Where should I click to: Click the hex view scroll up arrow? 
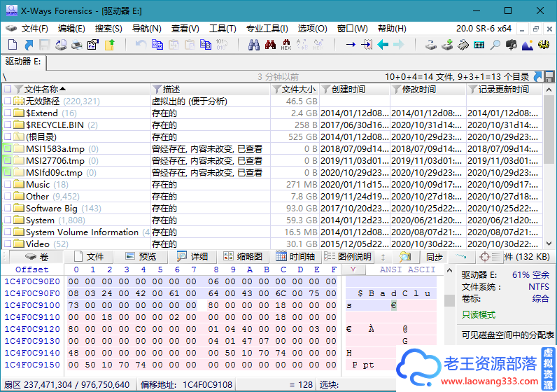(449, 271)
